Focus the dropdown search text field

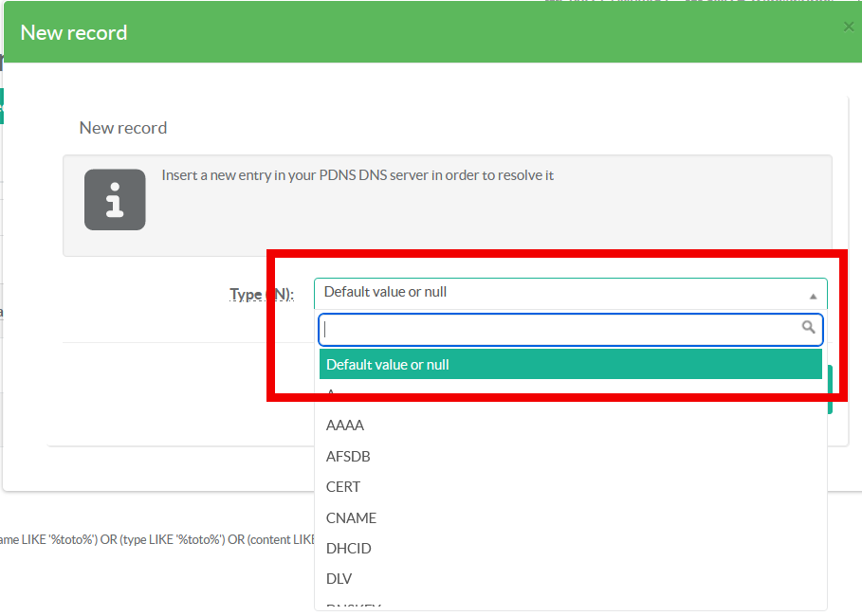(559, 329)
